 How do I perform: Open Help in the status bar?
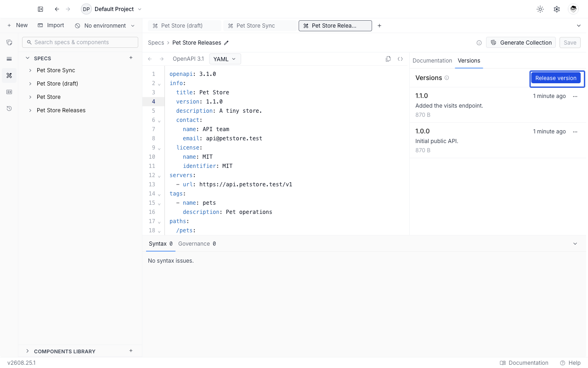tap(571, 363)
